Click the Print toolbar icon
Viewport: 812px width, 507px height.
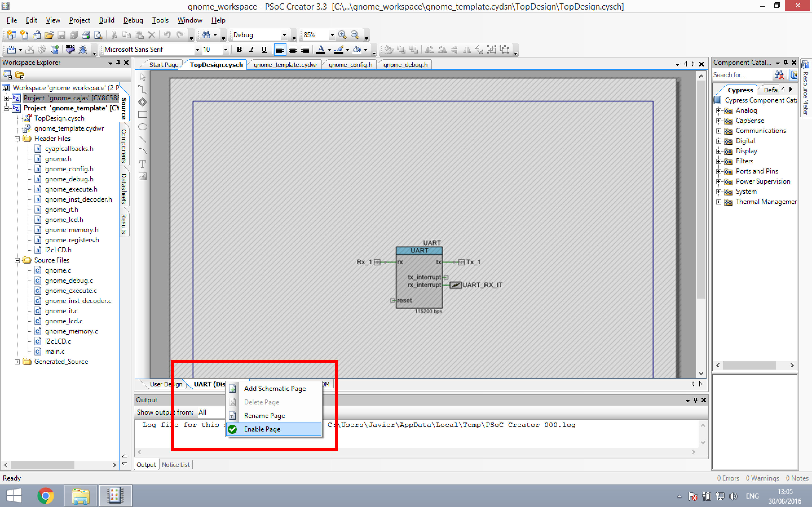point(86,35)
